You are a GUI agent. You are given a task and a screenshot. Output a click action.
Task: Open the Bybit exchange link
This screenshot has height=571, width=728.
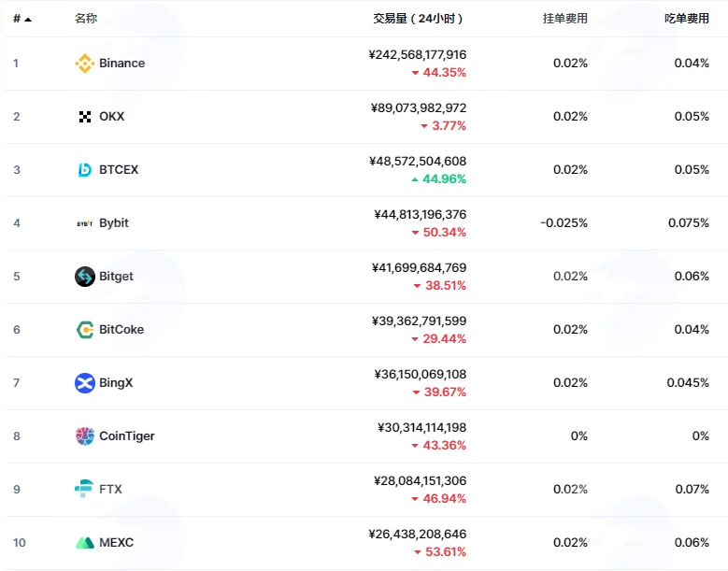pyautogui.click(x=114, y=223)
